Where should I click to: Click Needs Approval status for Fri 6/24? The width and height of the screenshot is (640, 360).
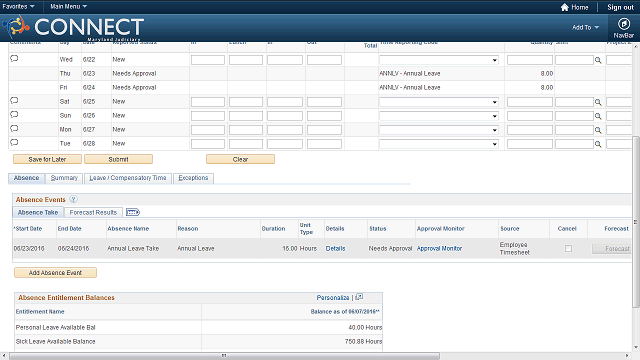[134, 87]
